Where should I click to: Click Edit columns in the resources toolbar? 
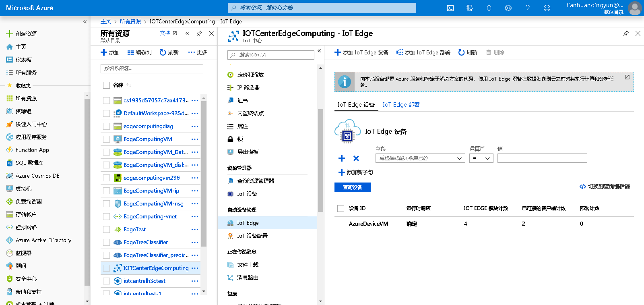139,52
